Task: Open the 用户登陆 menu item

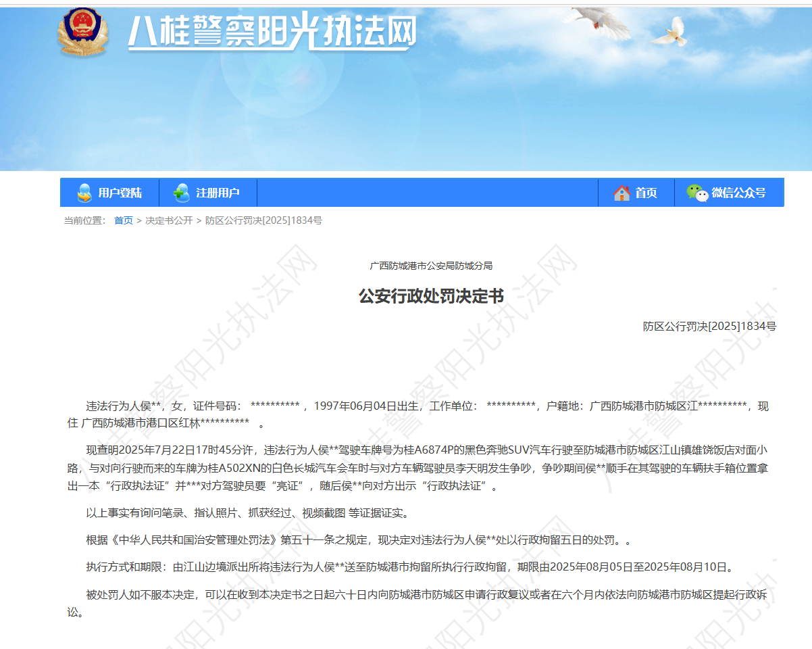Action: click(x=120, y=193)
